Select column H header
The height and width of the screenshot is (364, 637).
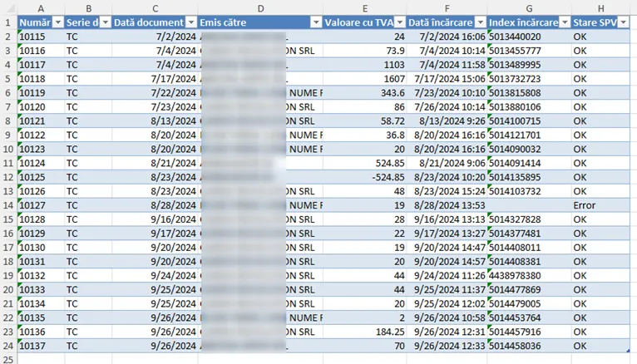601,8
